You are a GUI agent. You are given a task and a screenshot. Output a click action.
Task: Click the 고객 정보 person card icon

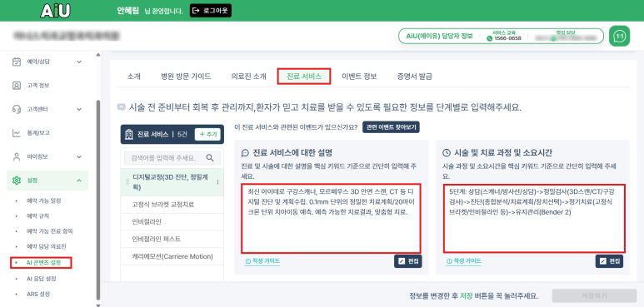17,86
